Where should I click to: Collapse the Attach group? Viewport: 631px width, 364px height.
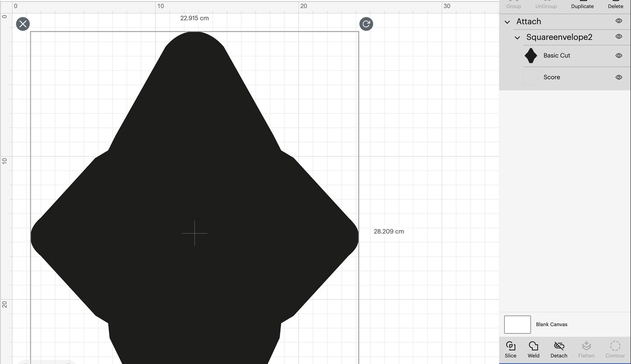point(507,22)
